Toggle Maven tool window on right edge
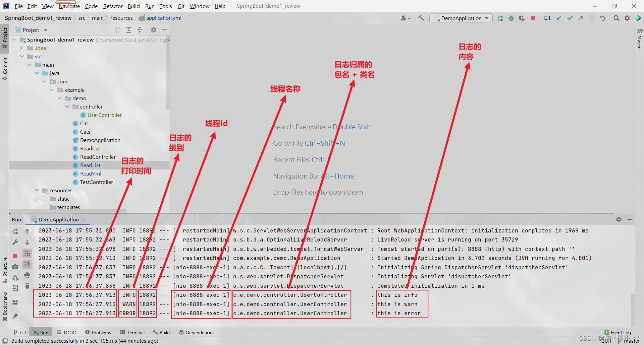Screen dimensions: 644x345 pos(639,39)
